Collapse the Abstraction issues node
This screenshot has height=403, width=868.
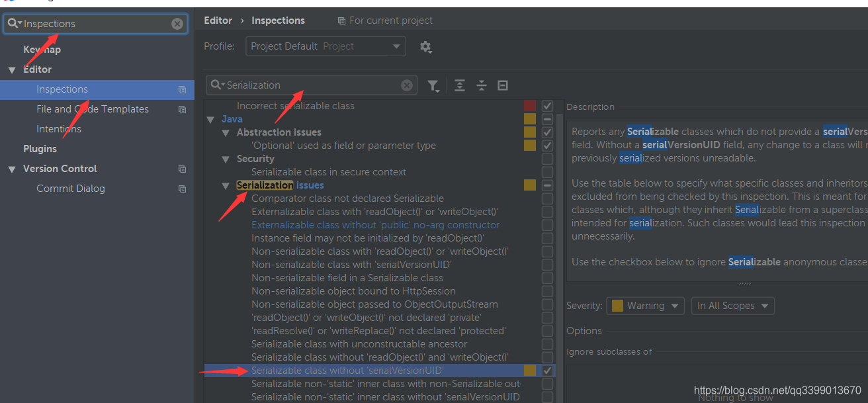pos(226,132)
